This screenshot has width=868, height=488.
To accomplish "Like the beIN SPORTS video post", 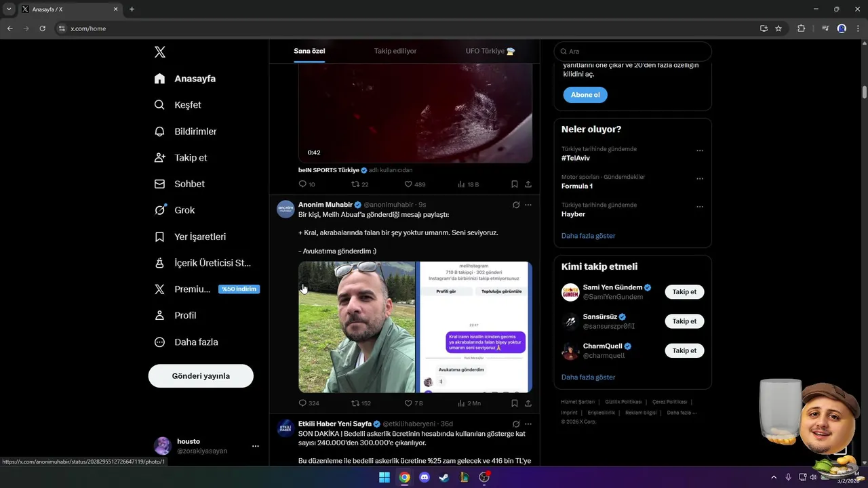I will coord(414,184).
